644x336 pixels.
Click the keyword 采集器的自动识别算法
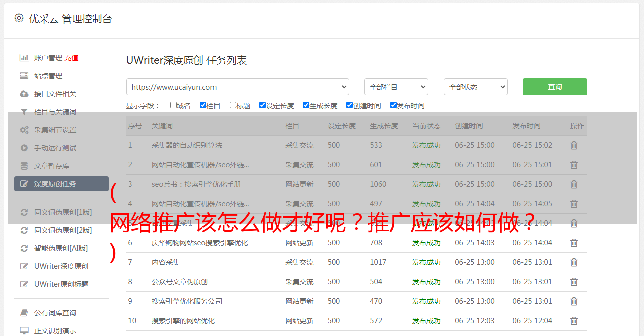[187, 145]
